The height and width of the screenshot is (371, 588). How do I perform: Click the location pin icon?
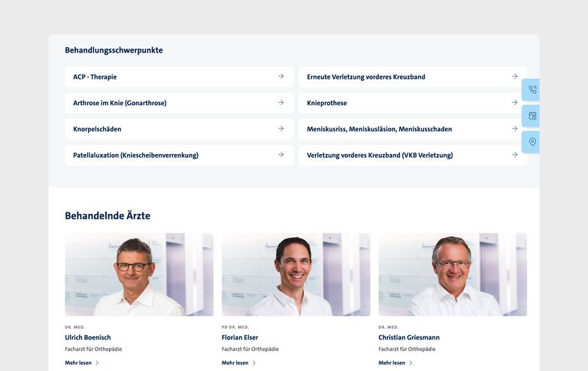532,142
